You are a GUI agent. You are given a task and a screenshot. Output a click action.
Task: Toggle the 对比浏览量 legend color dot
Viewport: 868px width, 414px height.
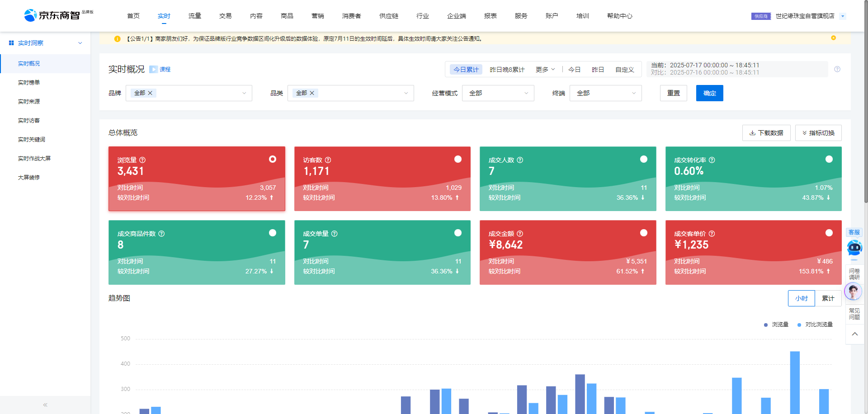pos(799,325)
